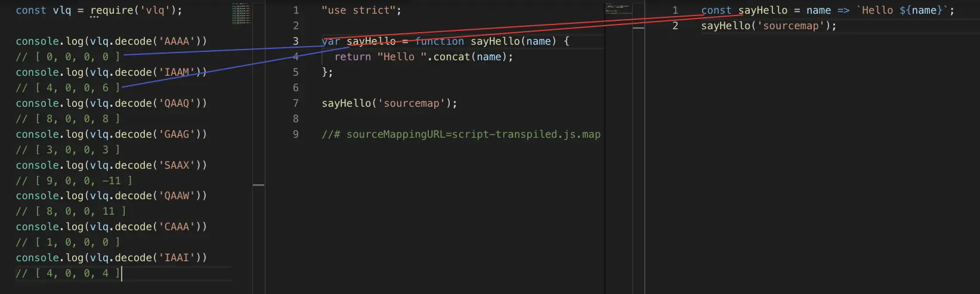Place cursor on vlq.decode('SAAX') line
Viewport: 980px width, 294px height.
(x=112, y=165)
